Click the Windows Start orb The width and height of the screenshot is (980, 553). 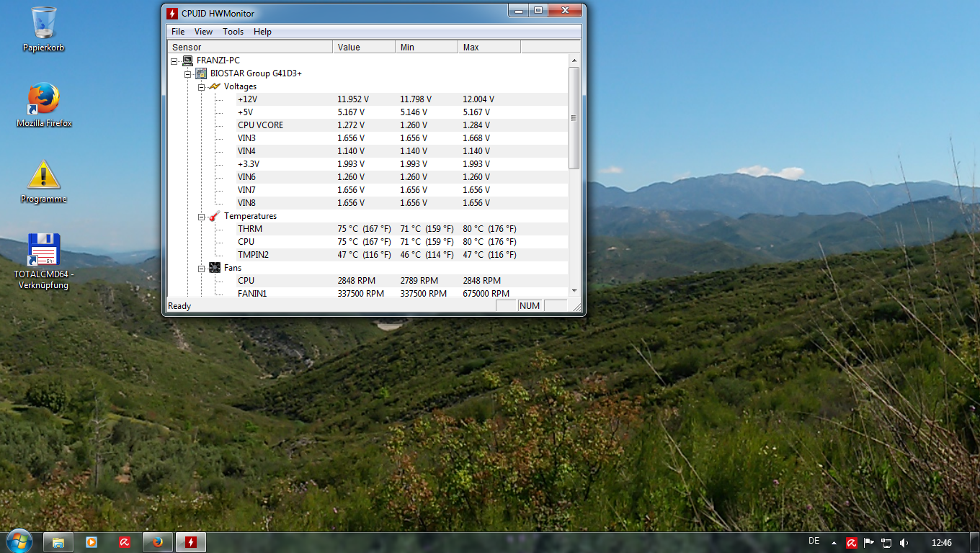pos(19,541)
